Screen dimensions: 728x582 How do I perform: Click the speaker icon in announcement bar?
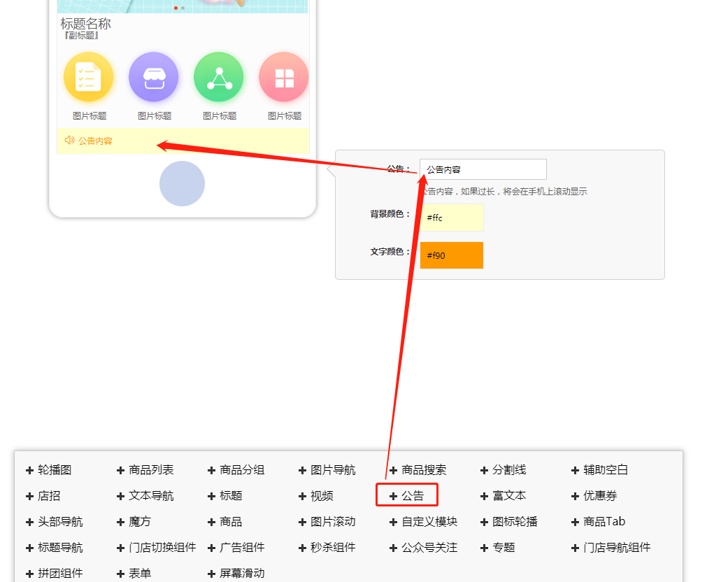[69, 140]
